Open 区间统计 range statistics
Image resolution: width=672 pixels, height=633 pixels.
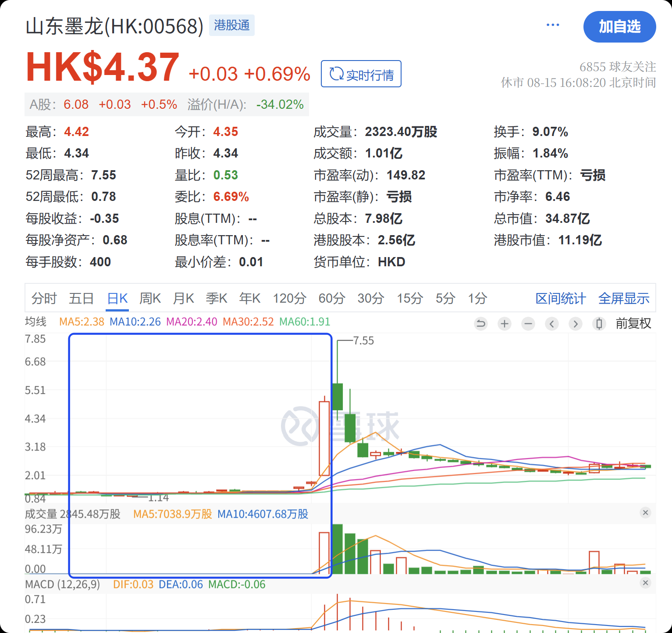tap(561, 299)
